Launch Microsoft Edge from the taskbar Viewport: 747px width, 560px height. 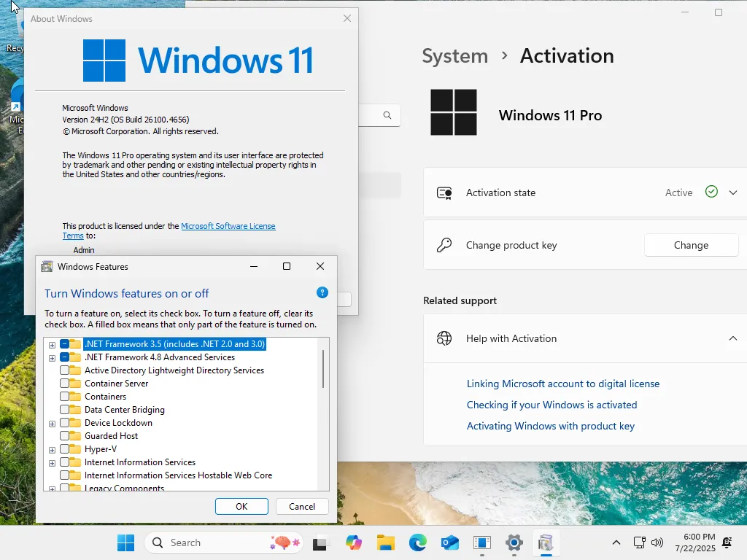point(418,542)
